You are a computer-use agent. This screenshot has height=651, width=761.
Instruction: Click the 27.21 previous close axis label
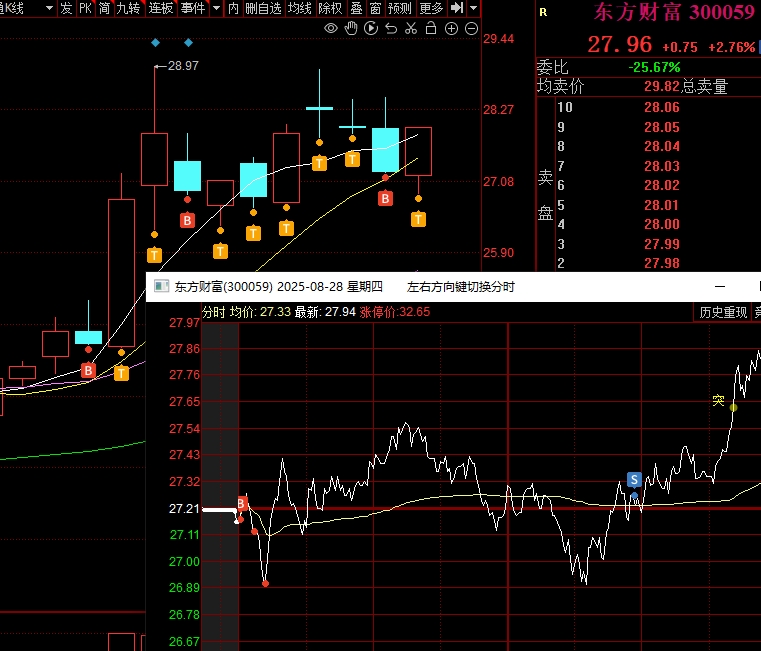click(184, 509)
